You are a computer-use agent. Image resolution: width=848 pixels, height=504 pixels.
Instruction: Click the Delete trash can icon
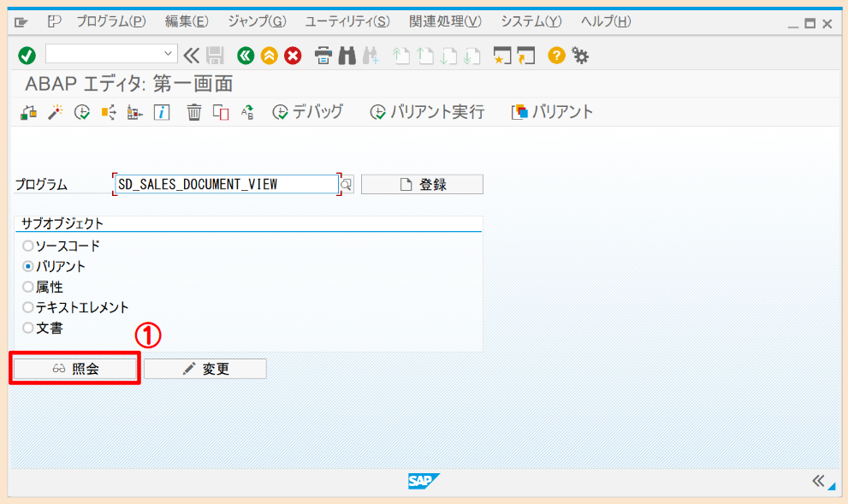194,112
